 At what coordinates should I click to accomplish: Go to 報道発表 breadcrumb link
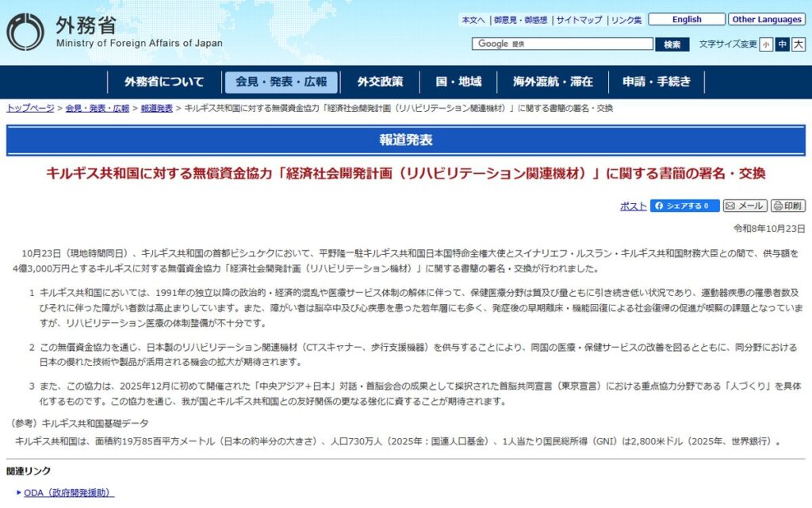tap(156, 108)
